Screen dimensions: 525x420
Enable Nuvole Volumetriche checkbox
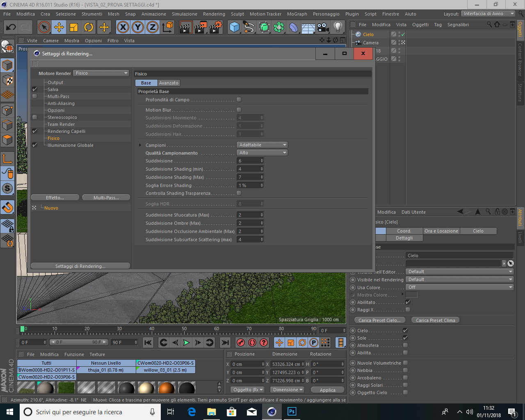(405, 363)
